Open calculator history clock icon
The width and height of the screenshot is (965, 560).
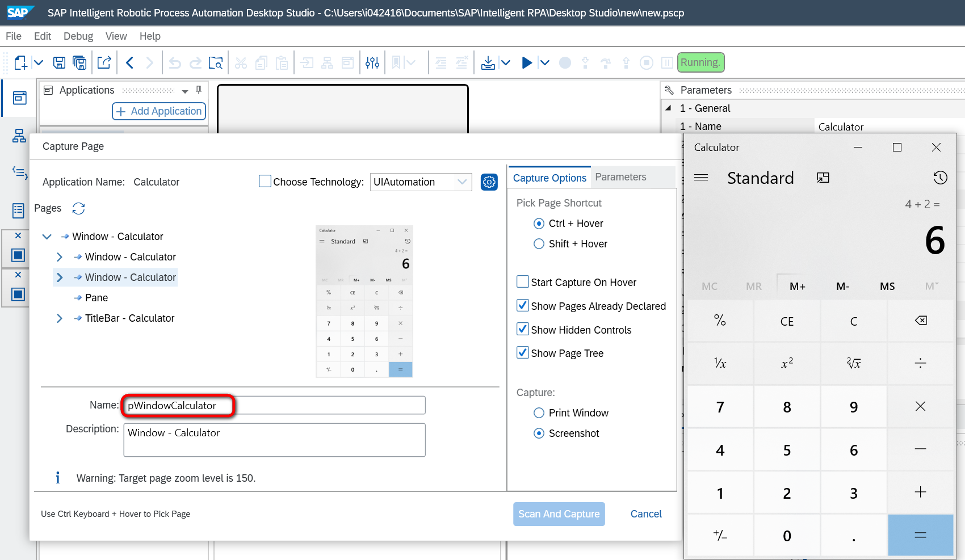coord(940,178)
